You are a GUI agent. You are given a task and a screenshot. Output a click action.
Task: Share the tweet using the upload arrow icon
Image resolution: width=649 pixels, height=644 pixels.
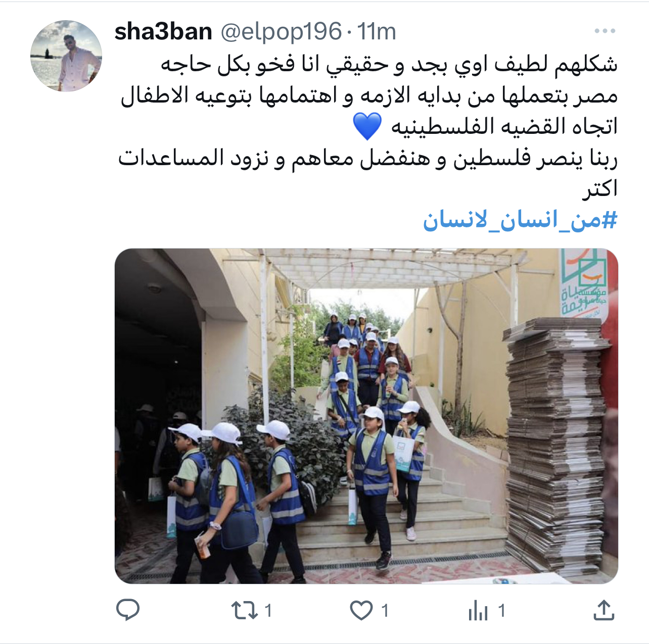point(604,610)
